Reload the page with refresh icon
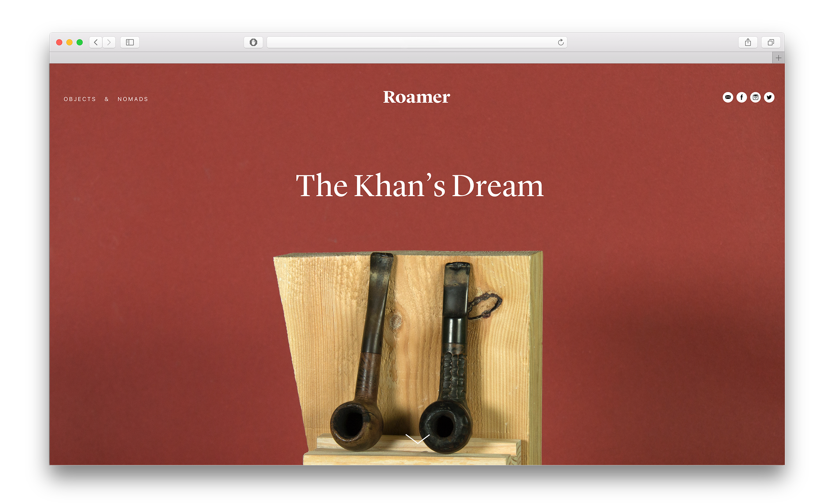Screen dimensions: 834x504 click(561, 42)
